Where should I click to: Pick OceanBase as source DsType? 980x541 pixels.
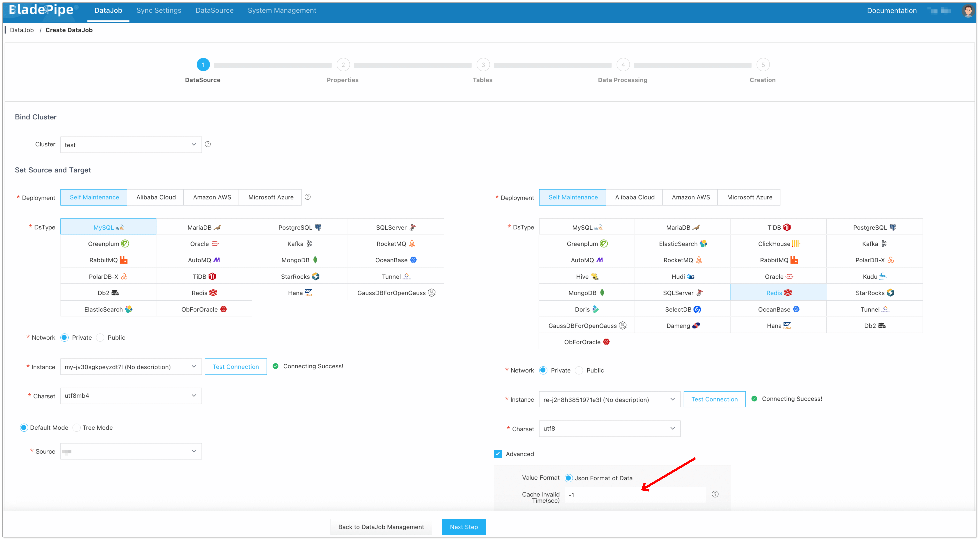tap(396, 260)
